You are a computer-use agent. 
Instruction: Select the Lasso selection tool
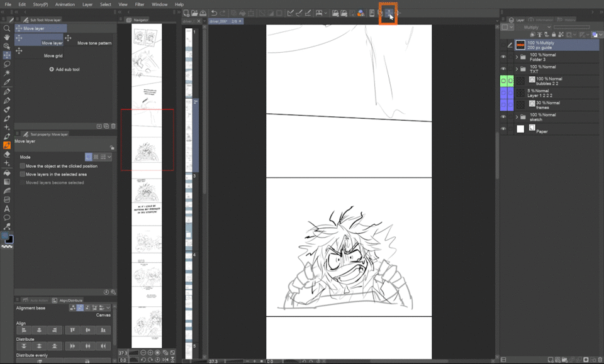pos(6,64)
